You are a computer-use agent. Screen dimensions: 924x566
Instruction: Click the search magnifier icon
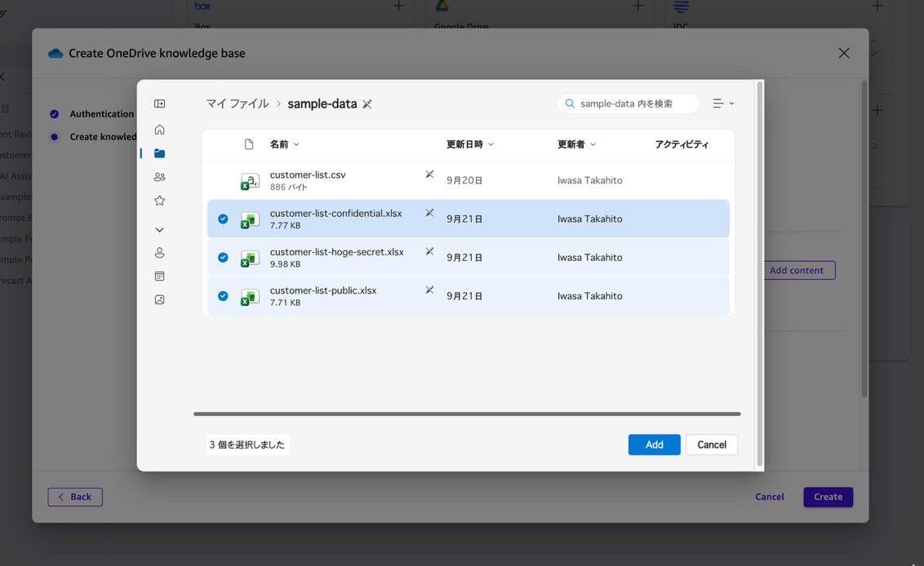pos(570,104)
